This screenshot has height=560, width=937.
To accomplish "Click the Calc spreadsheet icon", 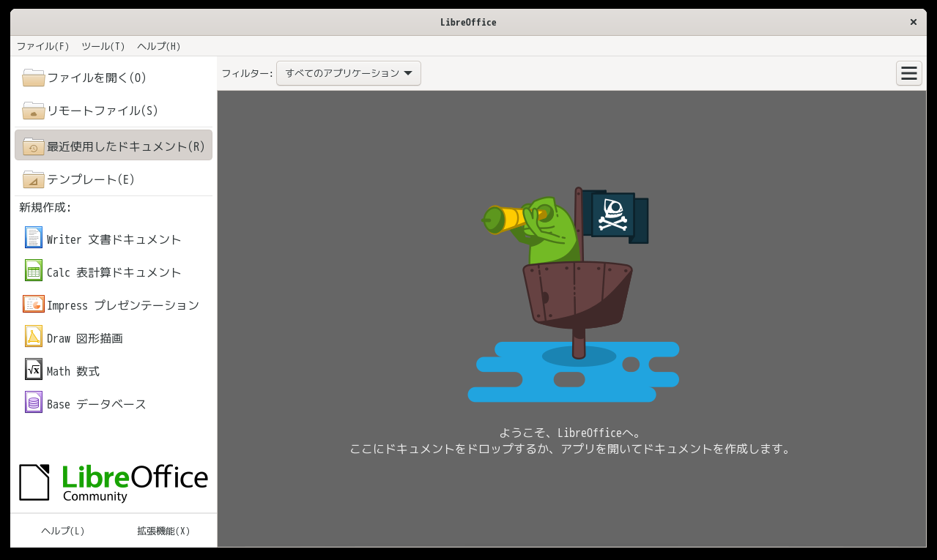I will [34, 271].
